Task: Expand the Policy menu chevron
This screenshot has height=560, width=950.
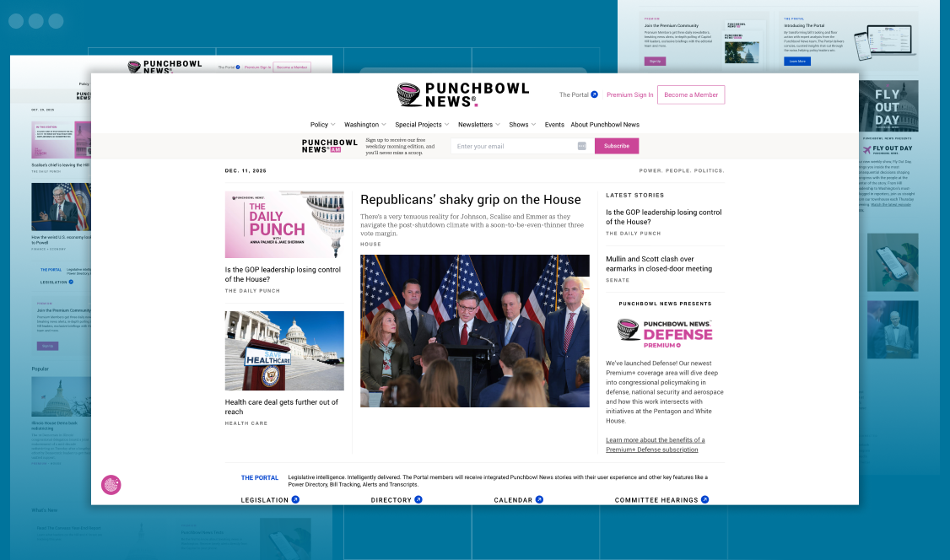Action: tap(332, 125)
